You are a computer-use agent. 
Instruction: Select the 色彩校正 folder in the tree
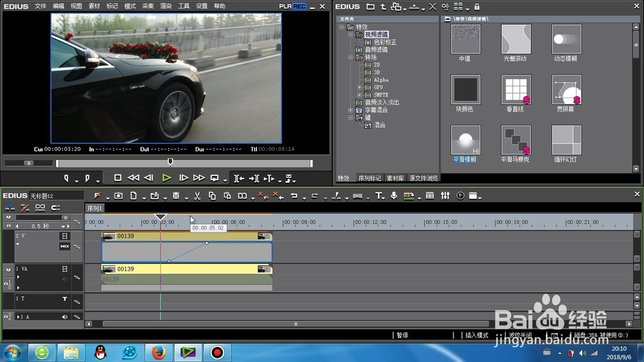point(384,43)
